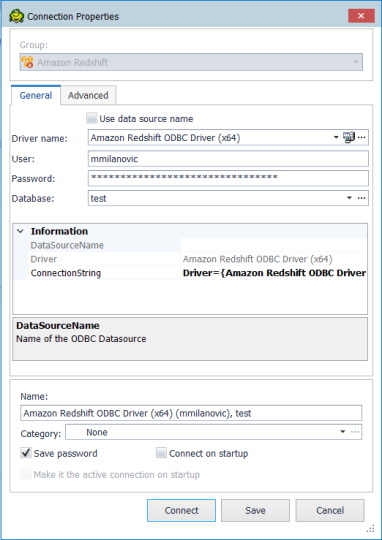Close the Connection Properties dialog
382x540 pixels.
[361, 16]
